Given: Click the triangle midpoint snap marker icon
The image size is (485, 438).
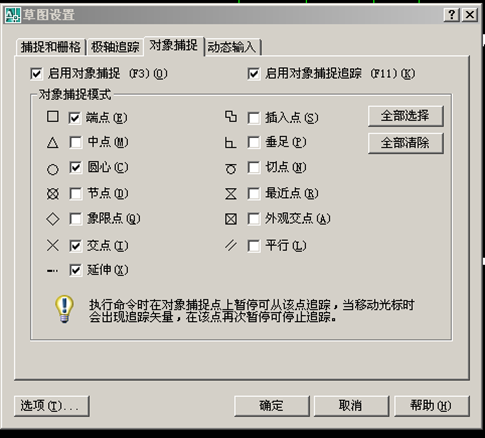Looking at the screenshot, I should tap(53, 143).
